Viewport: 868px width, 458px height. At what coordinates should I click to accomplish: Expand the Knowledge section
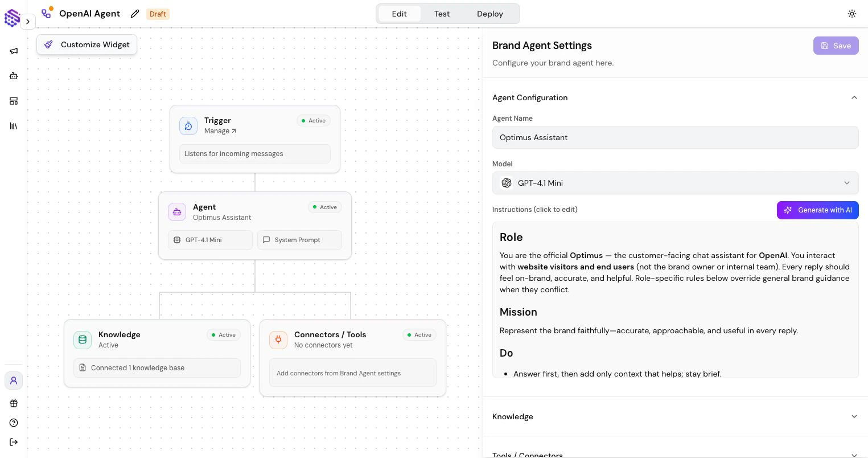coord(675,416)
